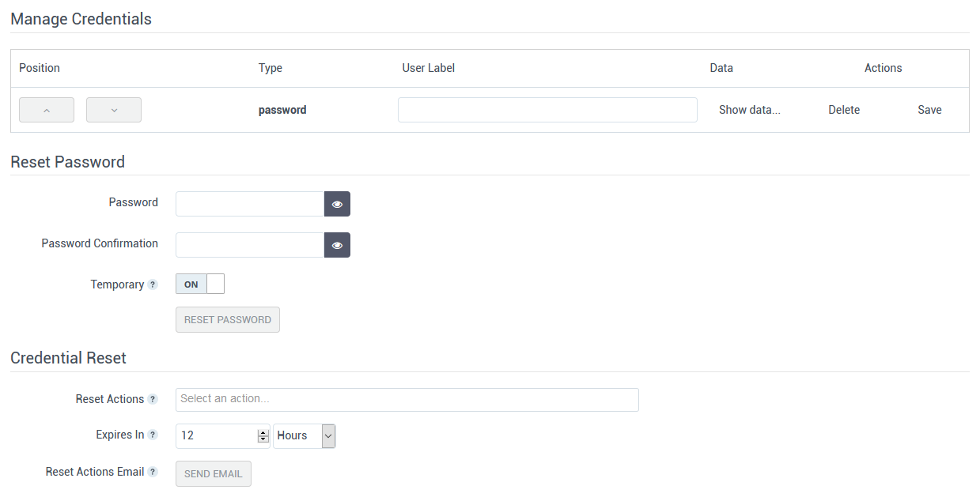Click the Expires In help icon

[153, 435]
